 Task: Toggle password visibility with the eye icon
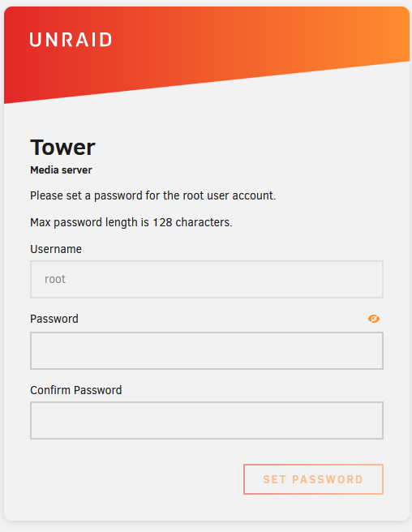374,319
